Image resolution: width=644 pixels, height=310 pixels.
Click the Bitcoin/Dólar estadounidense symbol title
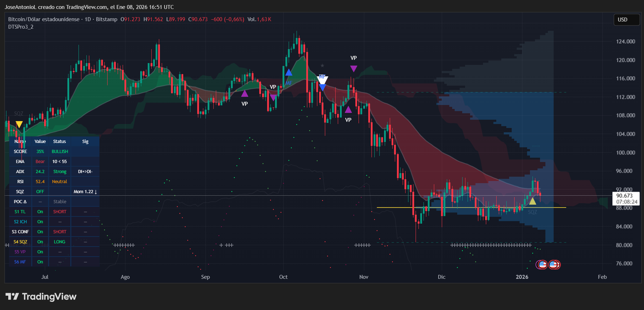44,19
